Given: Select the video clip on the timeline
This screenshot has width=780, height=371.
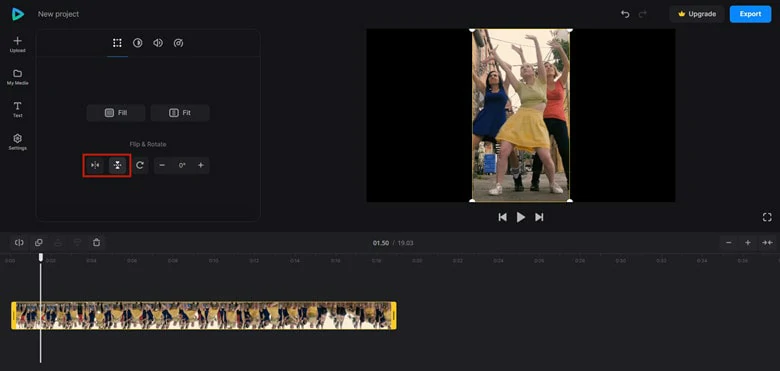Looking at the screenshot, I should (204, 315).
